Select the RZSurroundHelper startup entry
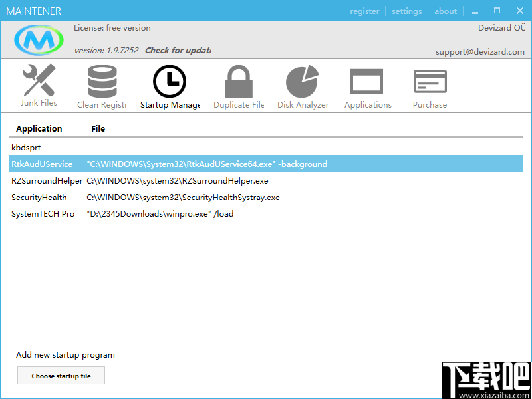The width and height of the screenshot is (532, 399). click(x=266, y=181)
